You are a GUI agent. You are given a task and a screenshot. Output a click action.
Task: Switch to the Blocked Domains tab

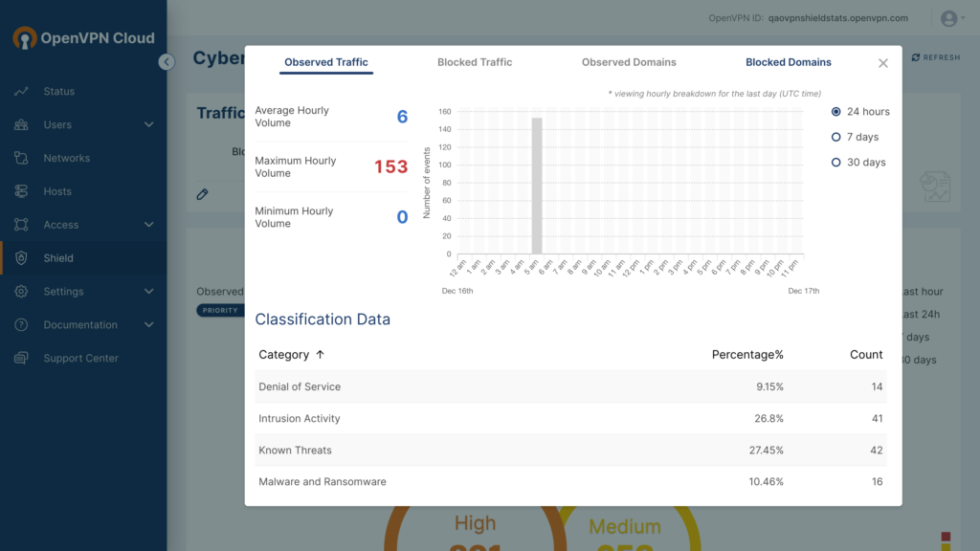[789, 62]
